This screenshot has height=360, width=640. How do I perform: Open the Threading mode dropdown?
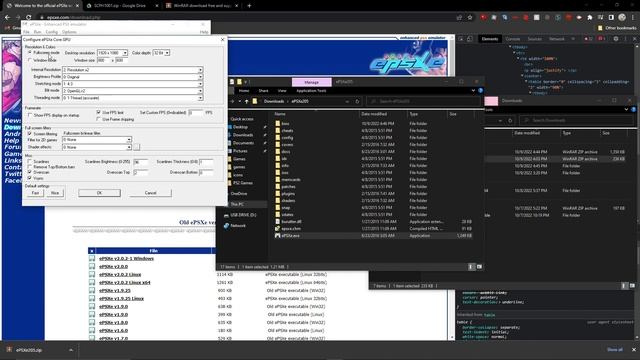pyautogui.click(x=132, y=98)
